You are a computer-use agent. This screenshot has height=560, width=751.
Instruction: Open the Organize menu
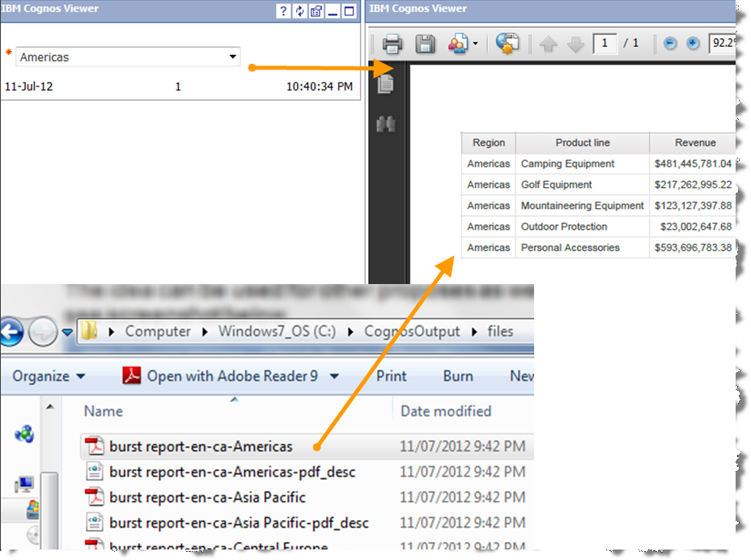49,376
